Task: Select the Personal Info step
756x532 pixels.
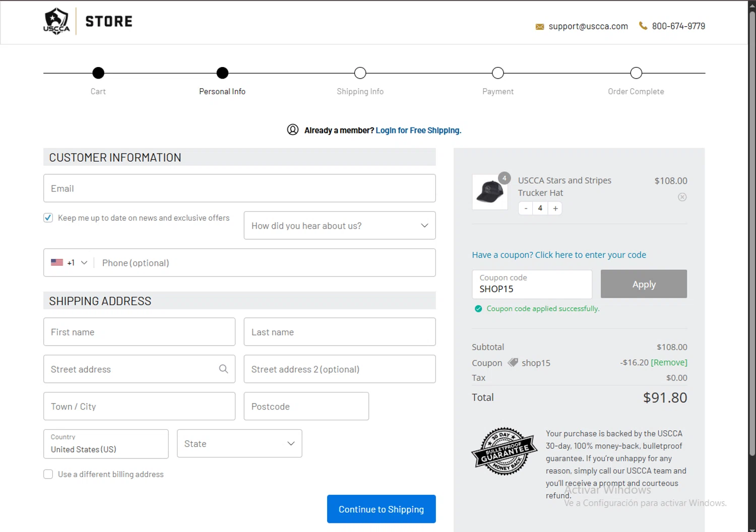Action: click(x=222, y=73)
